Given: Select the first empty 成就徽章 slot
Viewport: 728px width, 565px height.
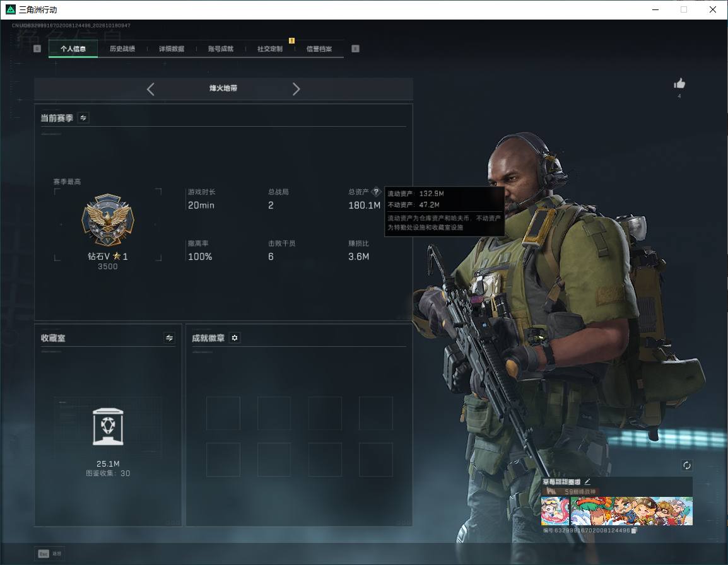Looking at the screenshot, I should [223, 413].
